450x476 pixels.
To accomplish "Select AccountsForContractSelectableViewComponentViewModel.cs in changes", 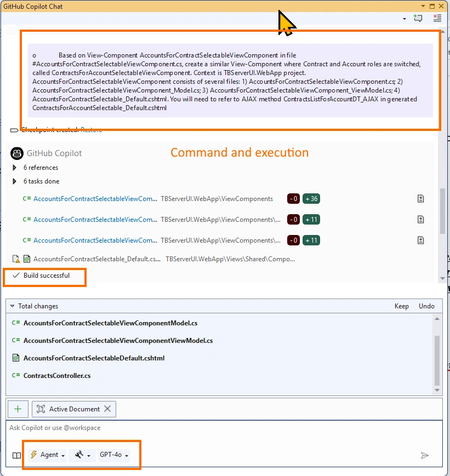I will click(x=118, y=341).
